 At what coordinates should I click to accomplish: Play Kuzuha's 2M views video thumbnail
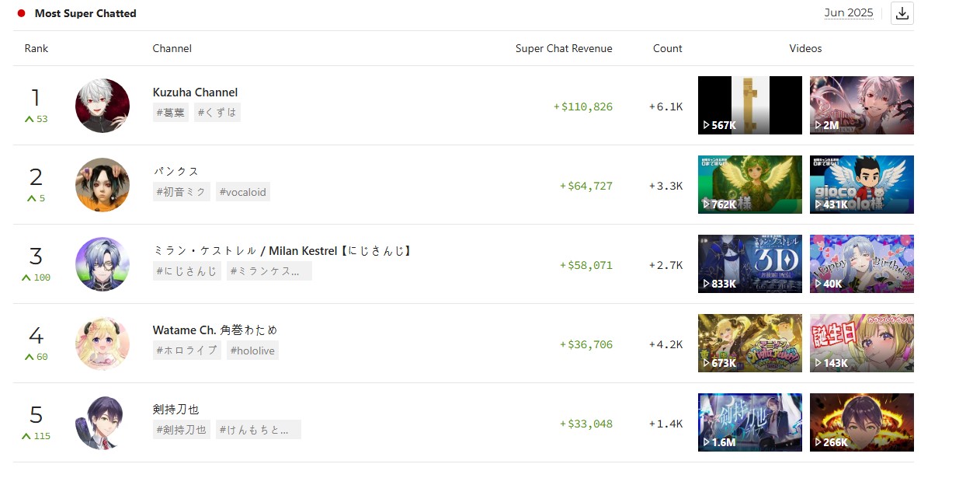click(x=862, y=106)
